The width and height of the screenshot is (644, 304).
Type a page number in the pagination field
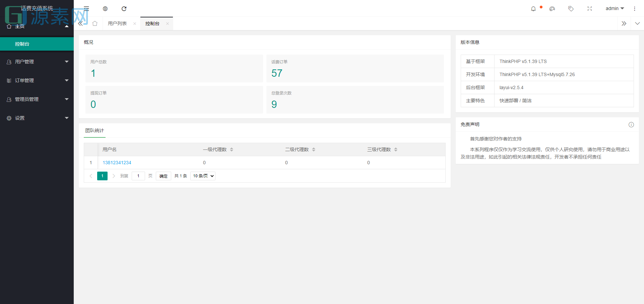[138, 176]
